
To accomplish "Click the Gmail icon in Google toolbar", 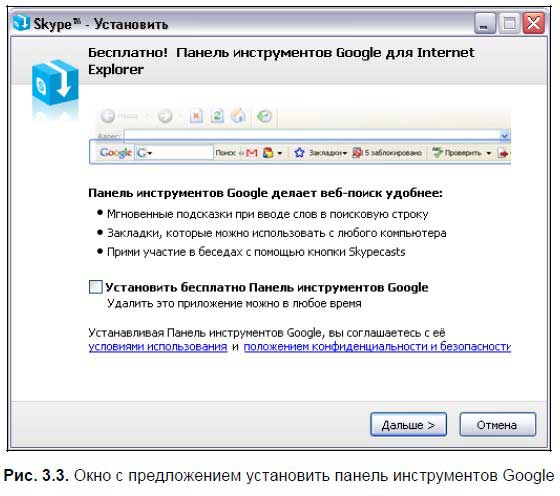I will pyautogui.click(x=251, y=153).
